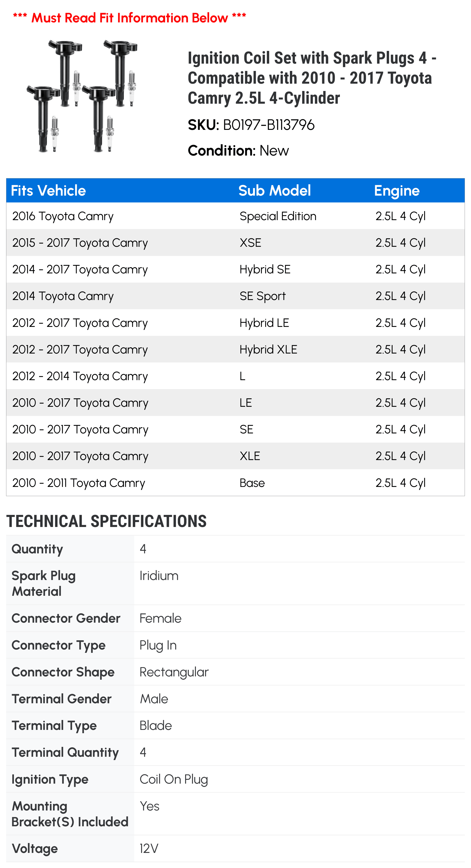Click the Hybrid SE sub model cell
Screen dimensions: 471x868
tap(265, 270)
